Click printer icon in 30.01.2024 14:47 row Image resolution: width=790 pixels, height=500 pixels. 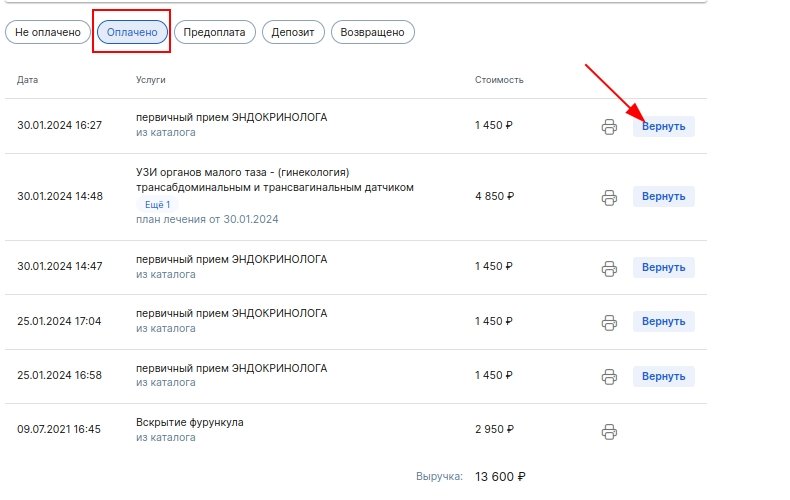point(609,268)
